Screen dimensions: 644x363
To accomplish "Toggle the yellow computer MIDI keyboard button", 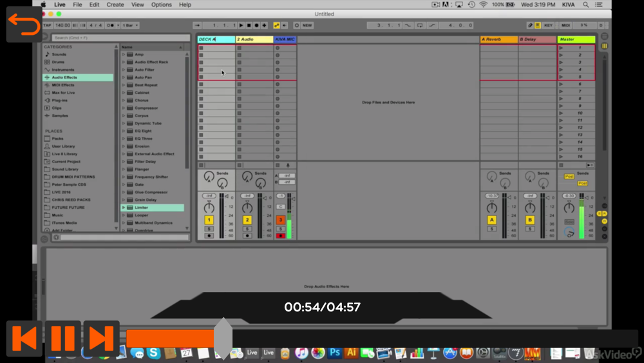I will coord(538,25).
